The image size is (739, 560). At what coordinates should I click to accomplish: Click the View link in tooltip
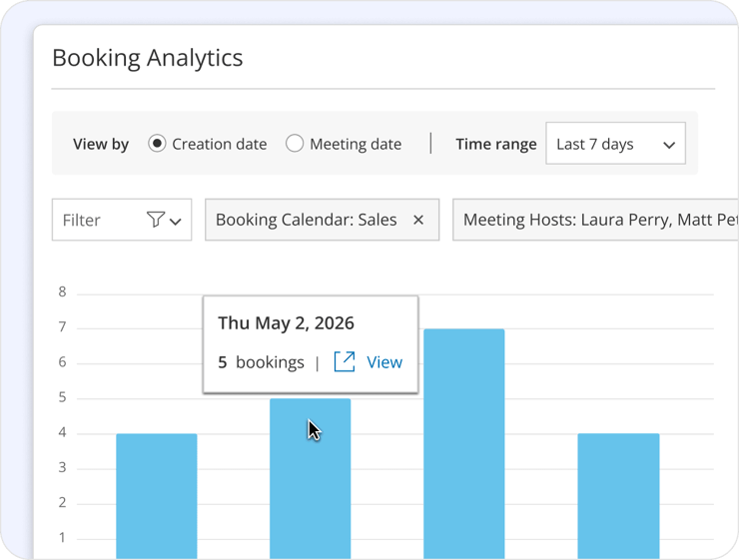[384, 362]
